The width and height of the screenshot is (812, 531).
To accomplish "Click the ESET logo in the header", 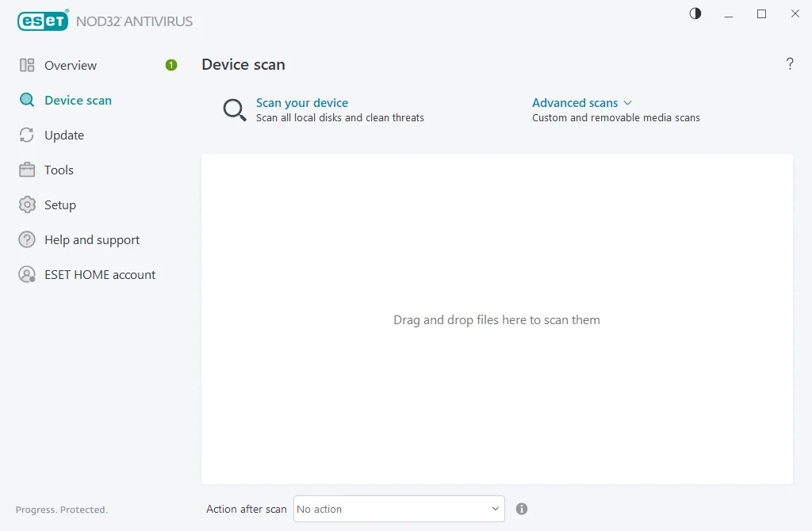I will point(43,20).
